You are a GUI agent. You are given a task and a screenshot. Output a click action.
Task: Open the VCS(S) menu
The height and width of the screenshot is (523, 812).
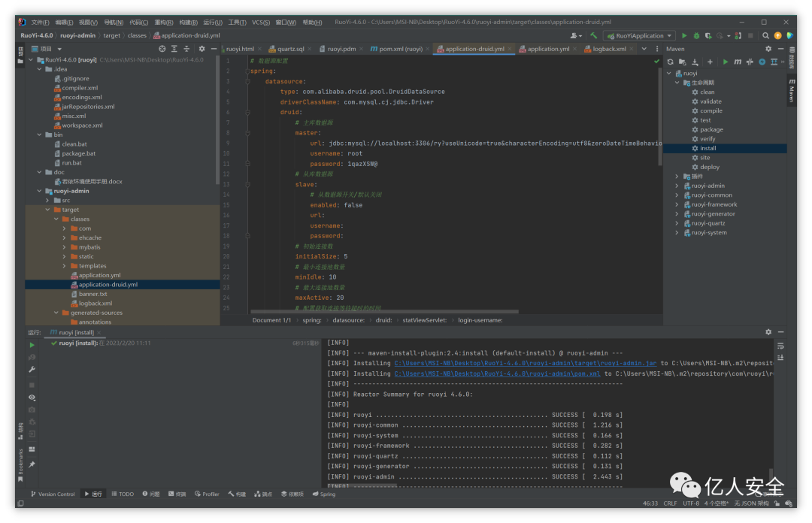pos(260,23)
